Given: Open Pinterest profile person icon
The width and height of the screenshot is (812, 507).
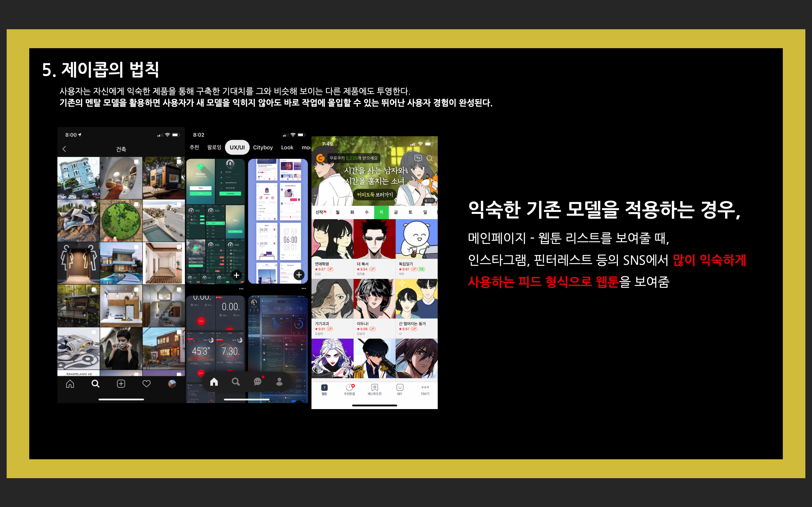Looking at the screenshot, I should 279,382.
